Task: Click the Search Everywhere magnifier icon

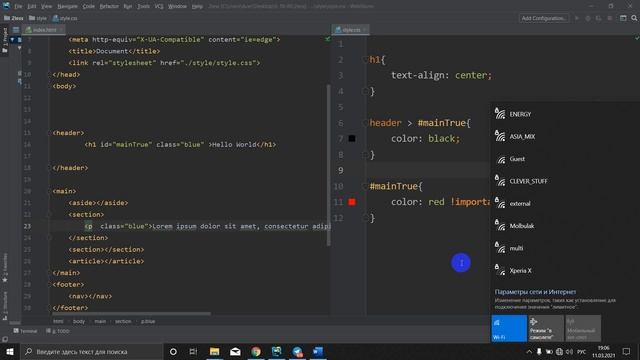Action: point(634,18)
